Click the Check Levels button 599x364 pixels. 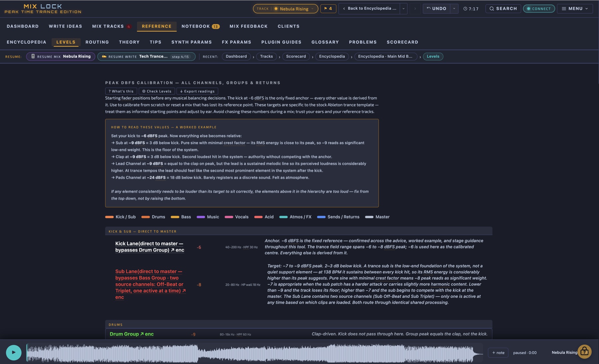click(157, 91)
